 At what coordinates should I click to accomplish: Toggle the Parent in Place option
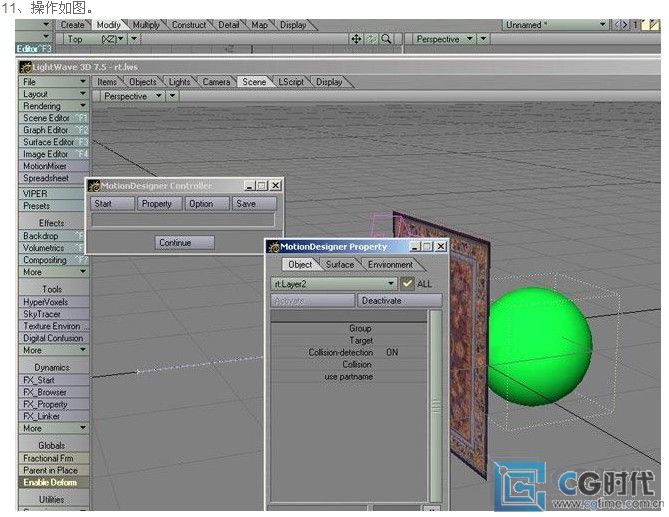pos(54,470)
